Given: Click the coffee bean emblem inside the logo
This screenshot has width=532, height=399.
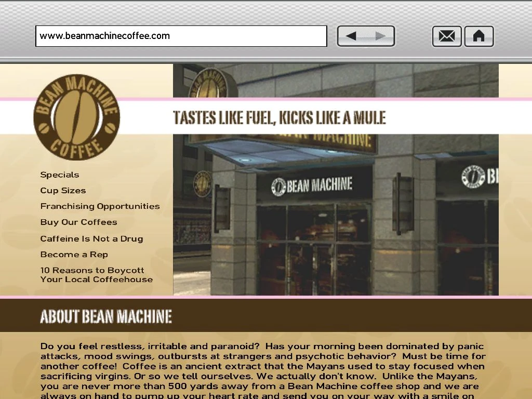Looking at the screenshot, I should tap(77, 119).
